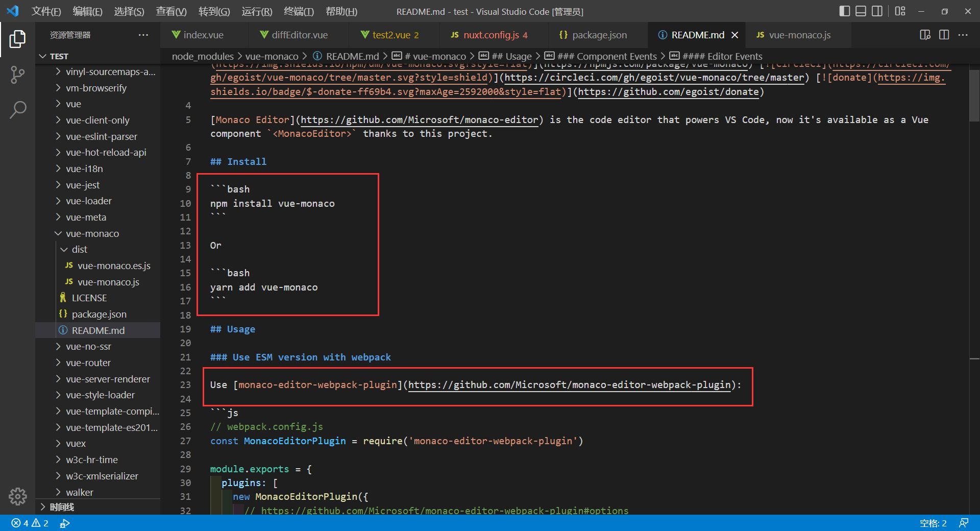The image size is (980, 531).
Task: Click the 空格: 2 indentation setting
Action: pyautogui.click(x=933, y=523)
